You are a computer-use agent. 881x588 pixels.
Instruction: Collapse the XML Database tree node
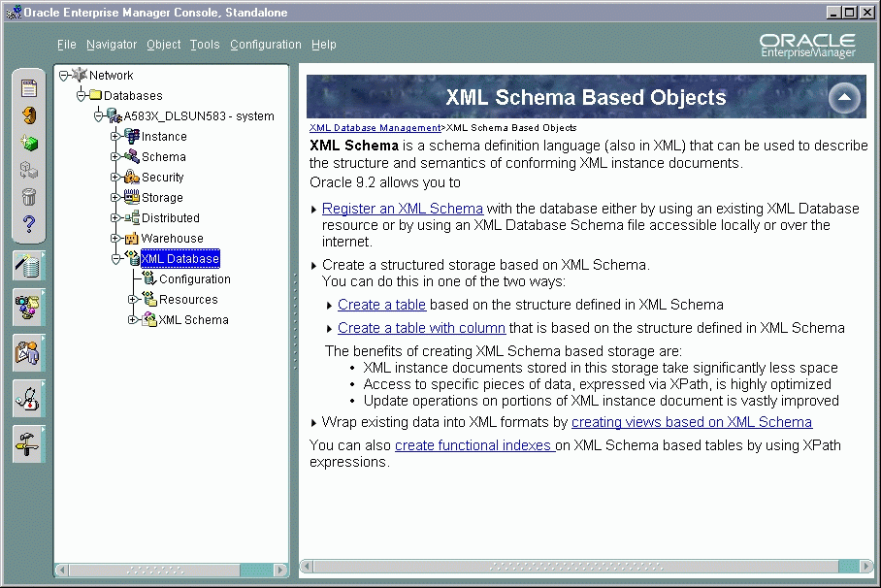point(114,258)
